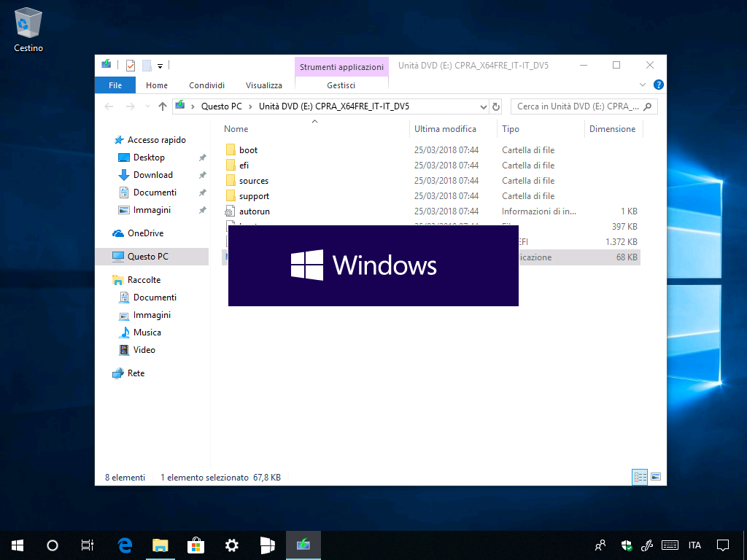This screenshot has width=747, height=560.
Task: Open Microsoft Store from the taskbar
Action: (x=196, y=545)
